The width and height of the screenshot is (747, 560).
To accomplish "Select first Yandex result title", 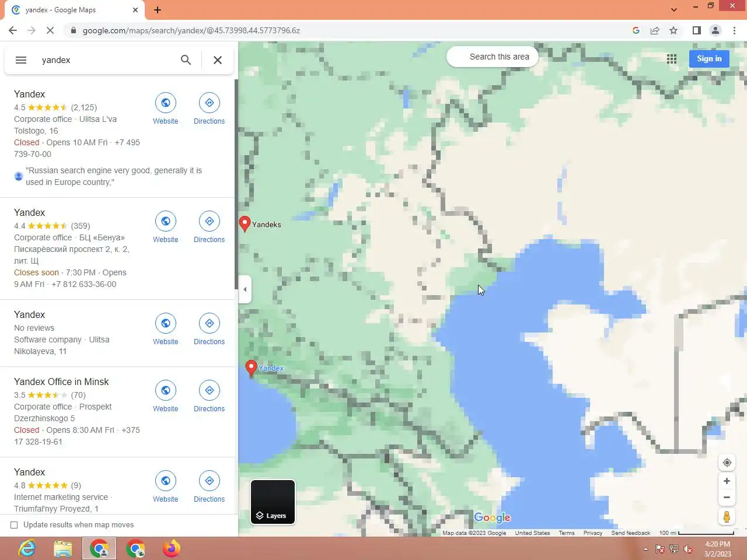I will pos(29,94).
